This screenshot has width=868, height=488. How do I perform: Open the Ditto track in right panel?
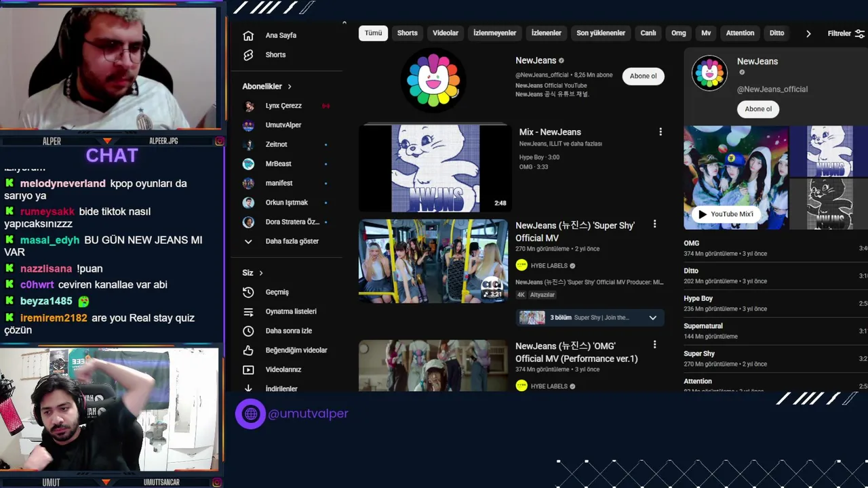tap(776, 276)
